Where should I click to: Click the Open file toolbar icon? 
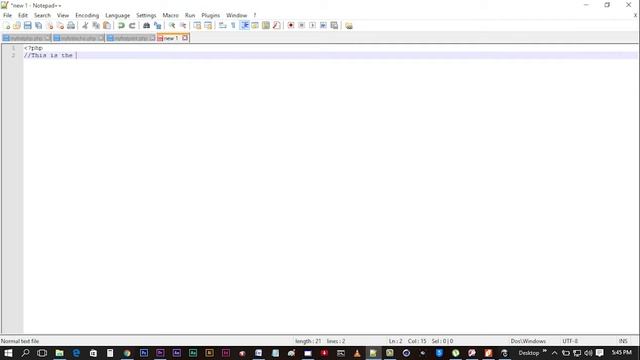(17, 25)
